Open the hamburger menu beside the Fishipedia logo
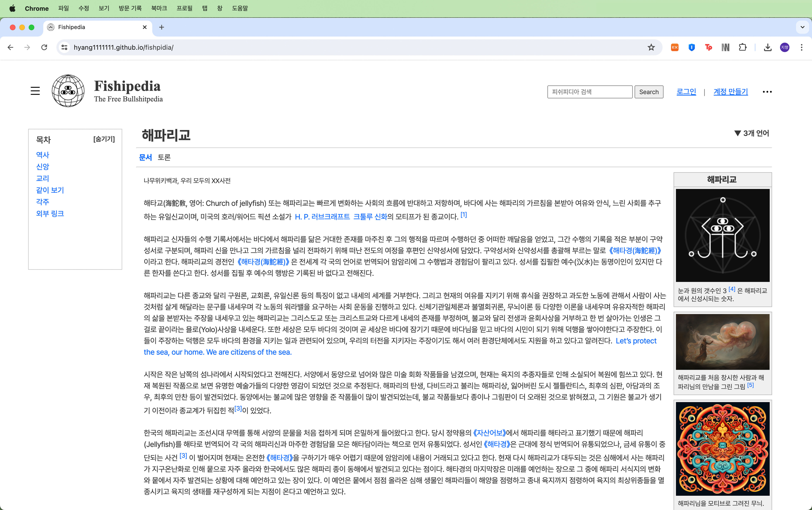The width and height of the screenshot is (812, 510). (x=35, y=91)
